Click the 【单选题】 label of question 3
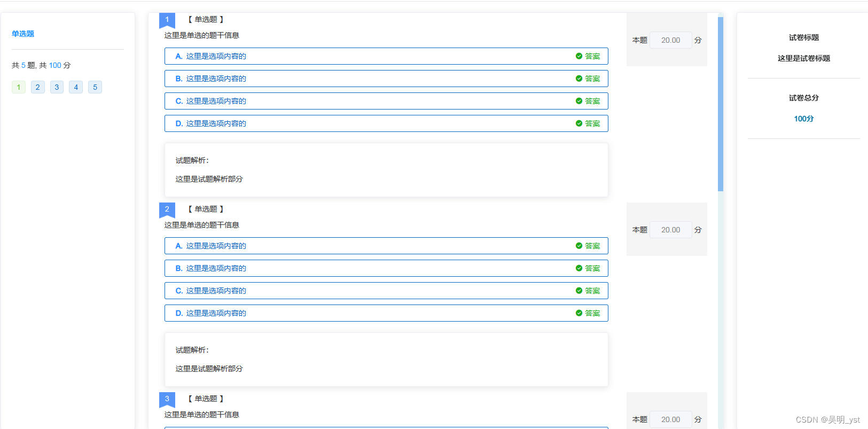Viewport: 868px width, 429px height. [206, 399]
